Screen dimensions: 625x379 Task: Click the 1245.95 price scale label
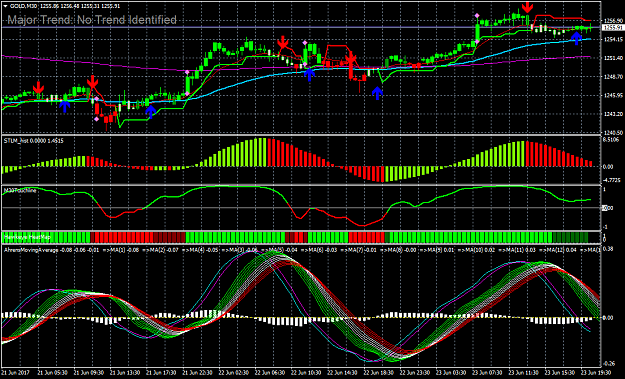coord(613,95)
